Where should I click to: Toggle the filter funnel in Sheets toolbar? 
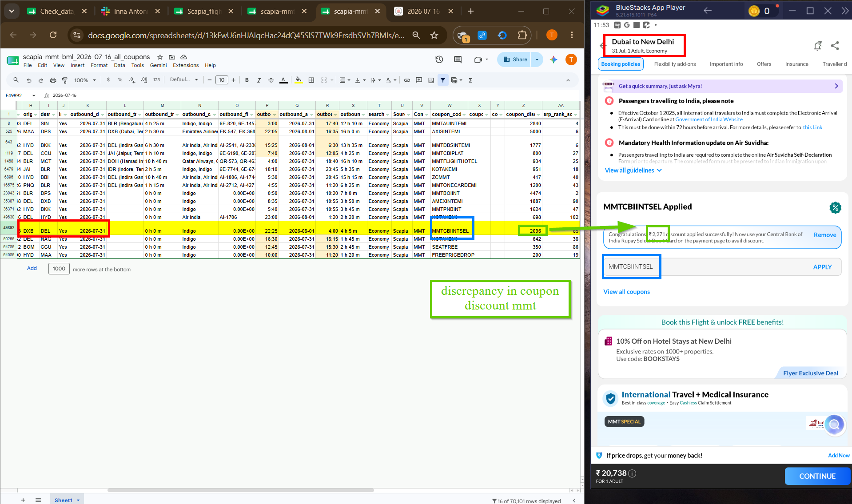tap(443, 80)
